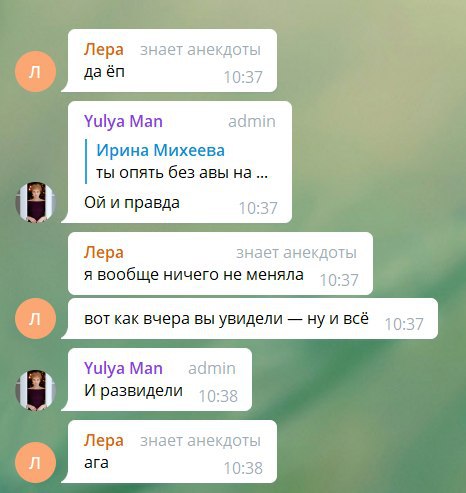Click the quoted text 'ты опять без авы на ...'
The height and width of the screenshot is (493, 466).
(x=182, y=173)
